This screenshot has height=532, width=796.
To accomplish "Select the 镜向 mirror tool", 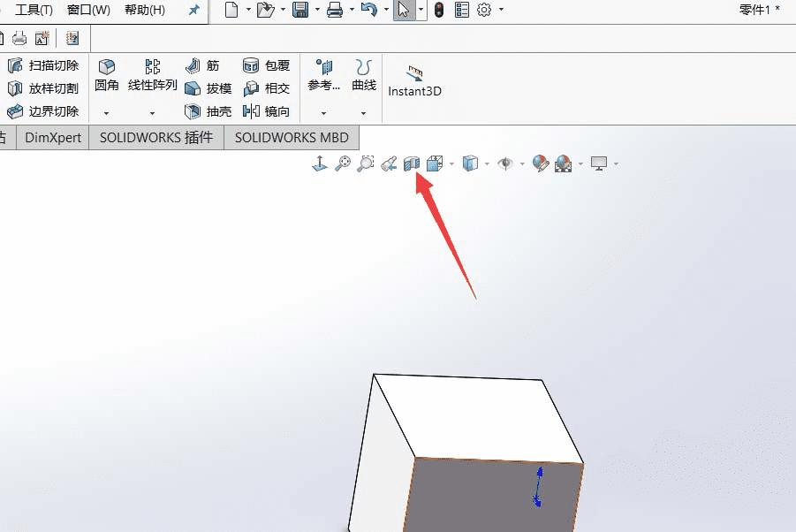I will tap(267, 111).
